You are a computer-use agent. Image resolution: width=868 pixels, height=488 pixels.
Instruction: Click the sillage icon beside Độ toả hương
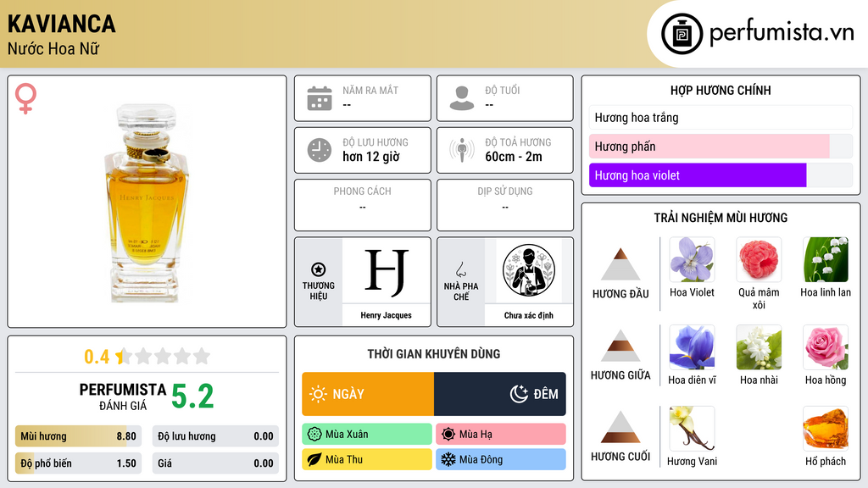pos(462,150)
